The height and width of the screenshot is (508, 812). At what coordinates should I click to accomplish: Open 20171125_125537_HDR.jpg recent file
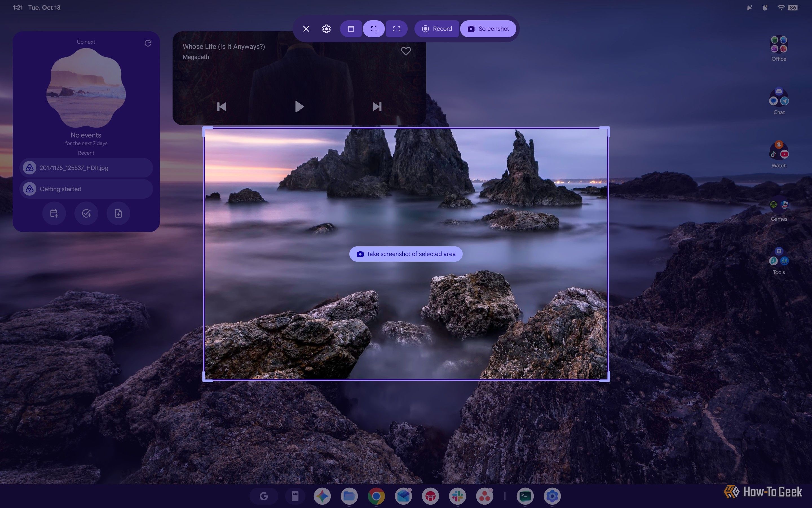click(x=86, y=168)
